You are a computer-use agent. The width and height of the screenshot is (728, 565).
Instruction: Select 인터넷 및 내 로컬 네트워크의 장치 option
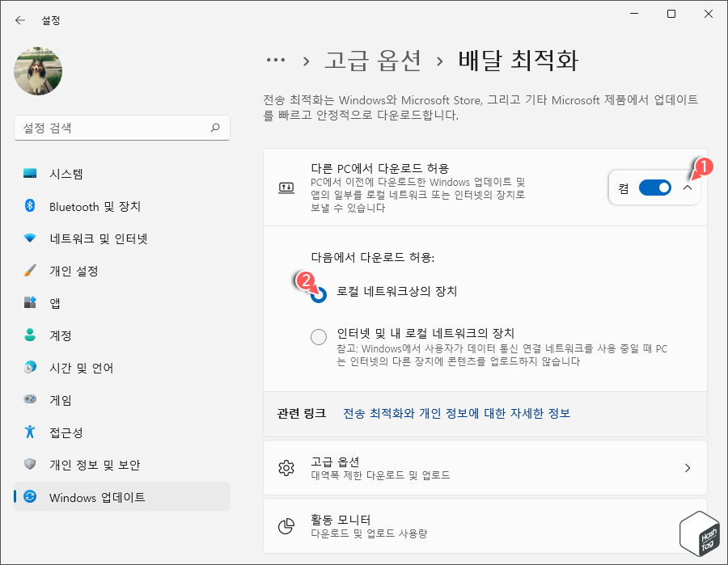tap(319, 337)
